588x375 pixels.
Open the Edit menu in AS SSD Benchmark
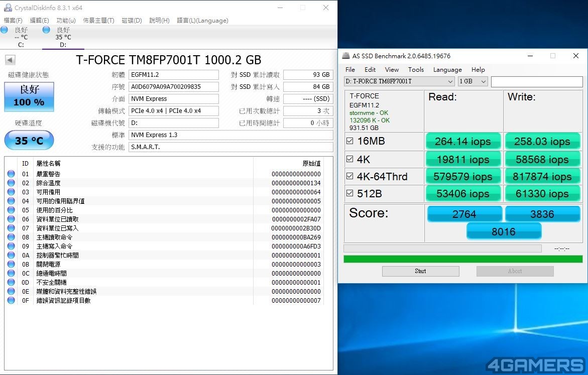tap(370, 69)
